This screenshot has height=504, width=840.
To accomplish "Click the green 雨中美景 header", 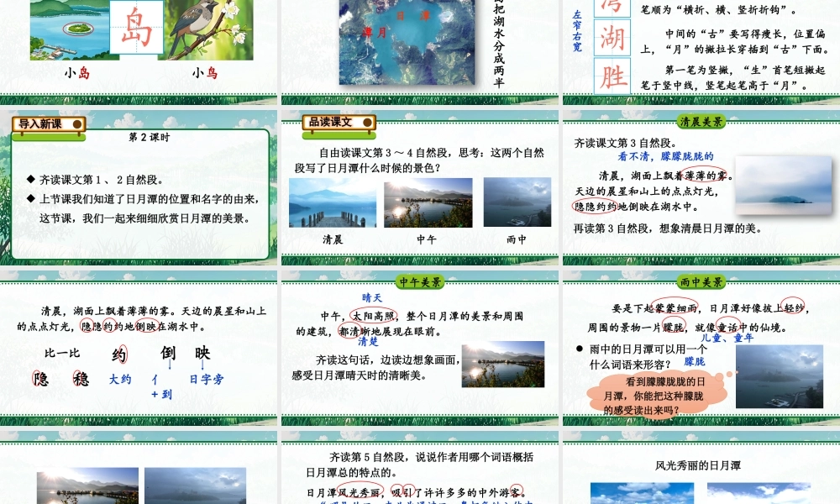I will coord(701,281).
